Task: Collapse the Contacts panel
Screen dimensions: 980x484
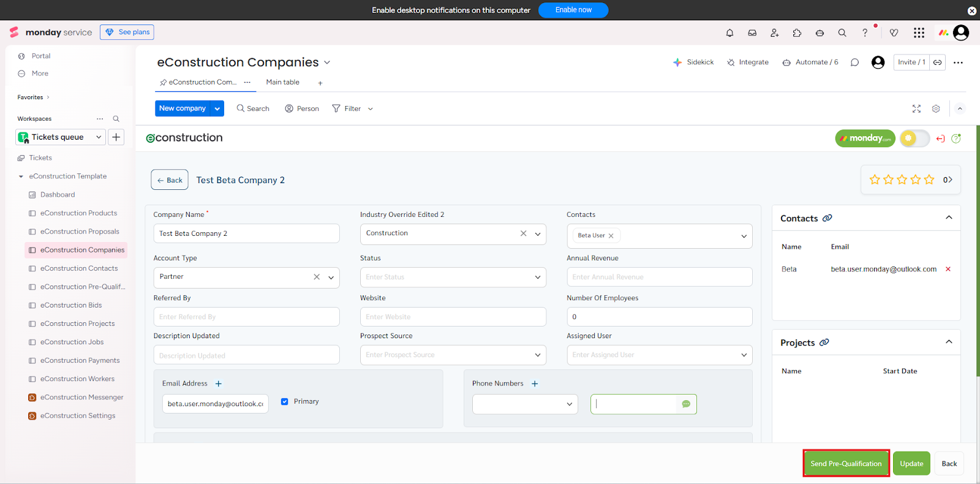Action: pyautogui.click(x=949, y=218)
